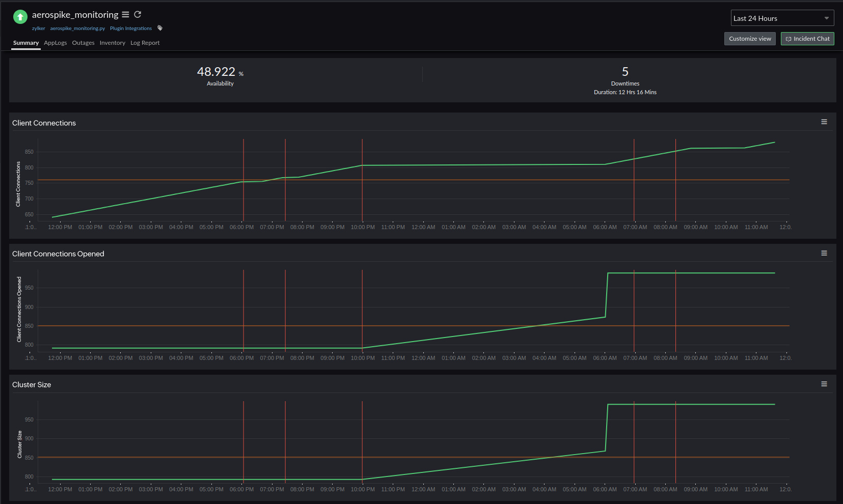Click the Duration: 12 Hrs 16 Mins text

click(625, 92)
